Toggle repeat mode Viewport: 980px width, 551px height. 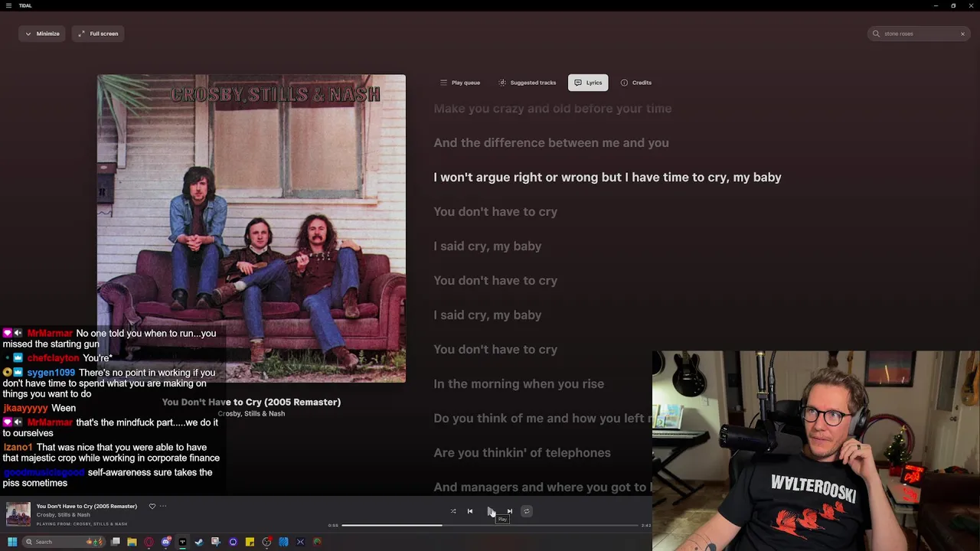[526, 511]
